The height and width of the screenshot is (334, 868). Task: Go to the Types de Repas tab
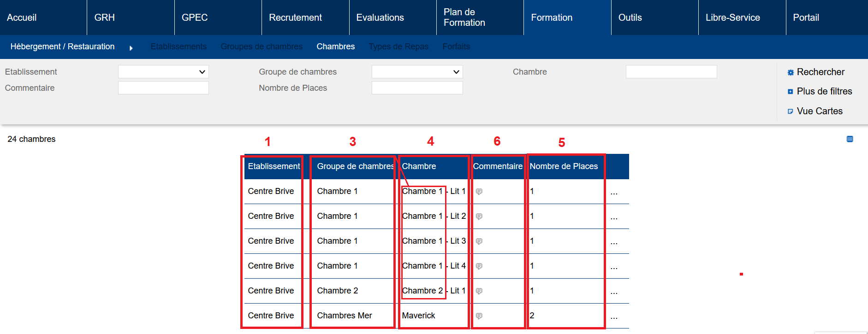[398, 47]
